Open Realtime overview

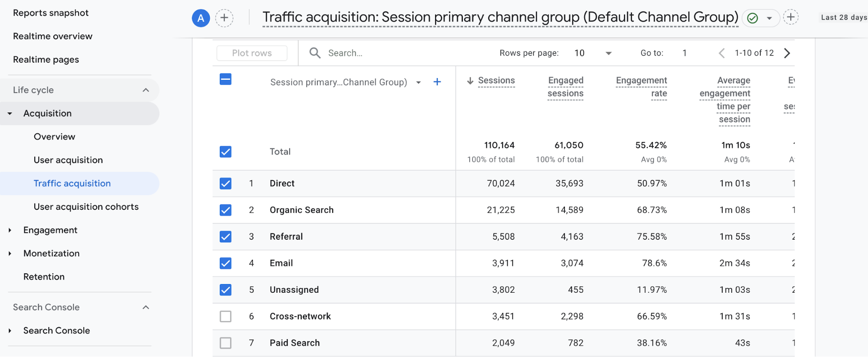53,36
